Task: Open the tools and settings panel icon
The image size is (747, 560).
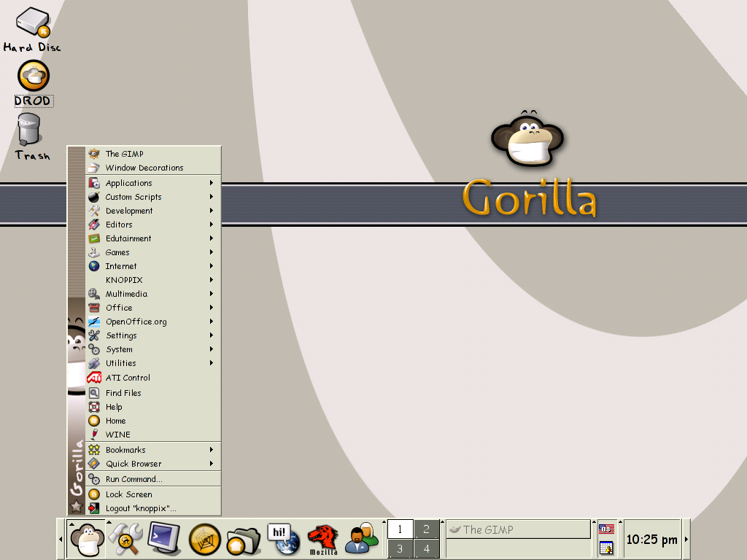Action: click(125, 539)
